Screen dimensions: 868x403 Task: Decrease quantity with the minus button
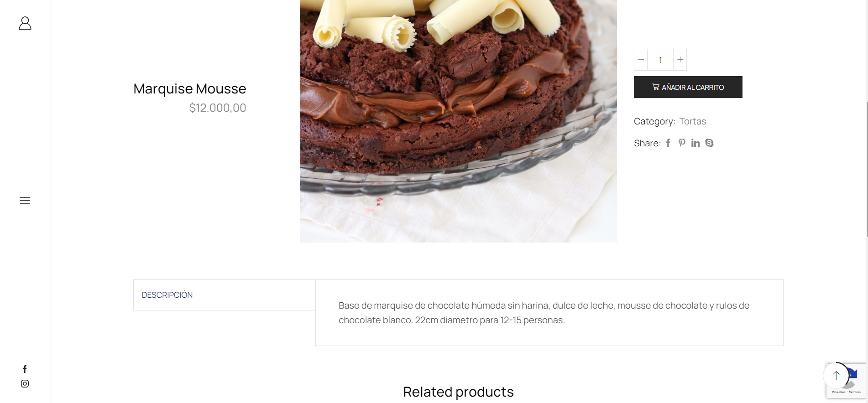coord(641,60)
